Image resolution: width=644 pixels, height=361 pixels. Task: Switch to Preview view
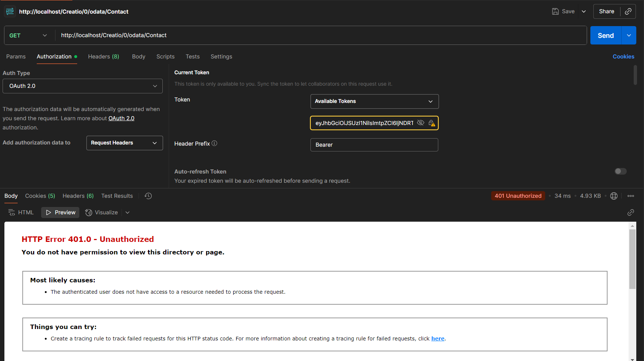click(60, 212)
